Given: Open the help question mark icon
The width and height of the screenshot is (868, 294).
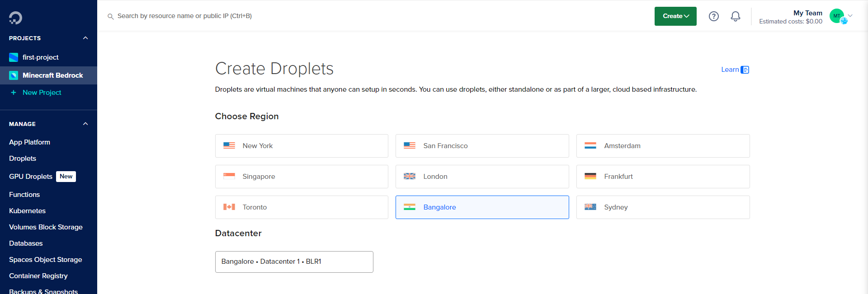Looking at the screenshot, I should pos(714,16).
